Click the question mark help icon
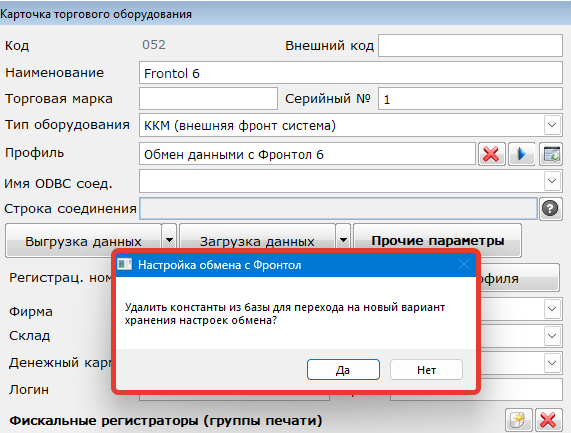 click(550, 209)
